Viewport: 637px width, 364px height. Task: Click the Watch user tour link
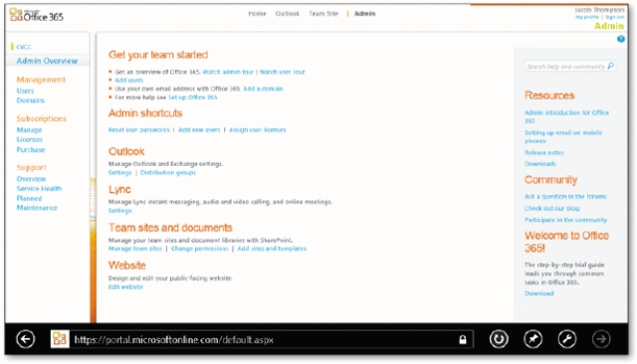283,72
